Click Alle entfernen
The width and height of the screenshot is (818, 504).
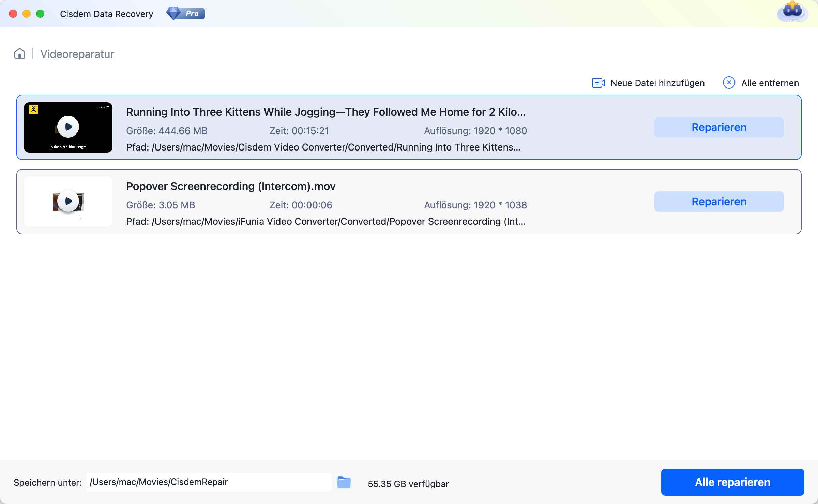coord(770,83)
